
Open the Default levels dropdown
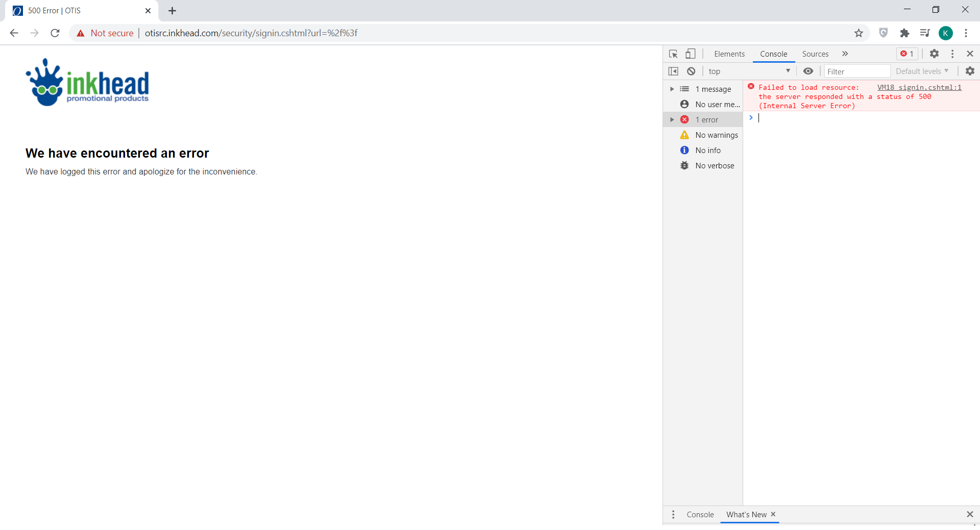tap(922, 71)
